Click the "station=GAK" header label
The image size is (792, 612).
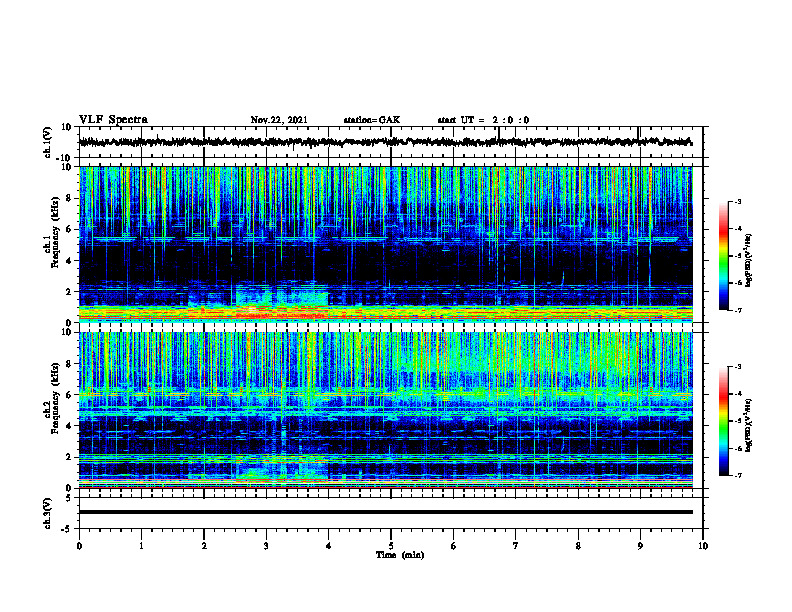click(372, 120)
